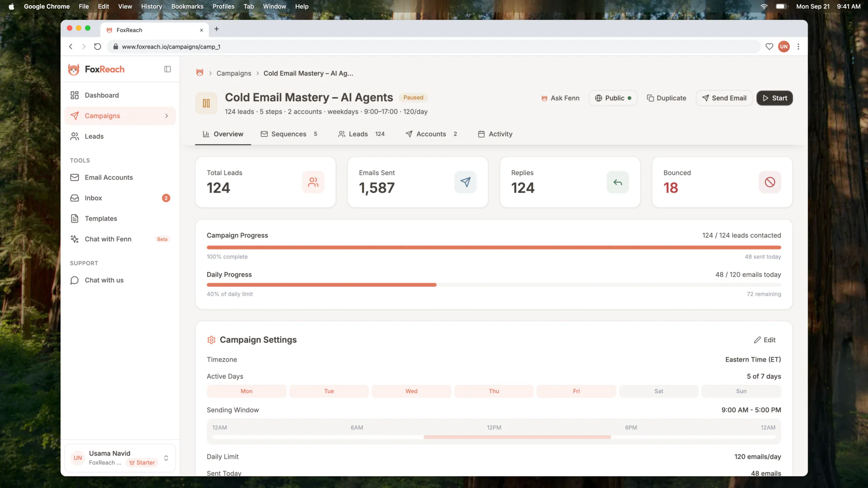Viewport: 868px width, 488px height.
Task: Toggle the Public visibility button
Action: 613,98
